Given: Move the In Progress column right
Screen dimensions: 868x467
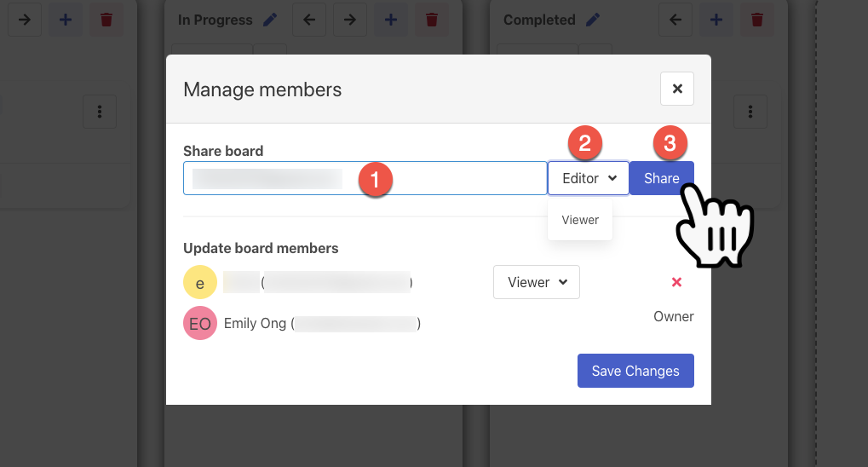Looking at the screenshot, I should click(350, 20).
